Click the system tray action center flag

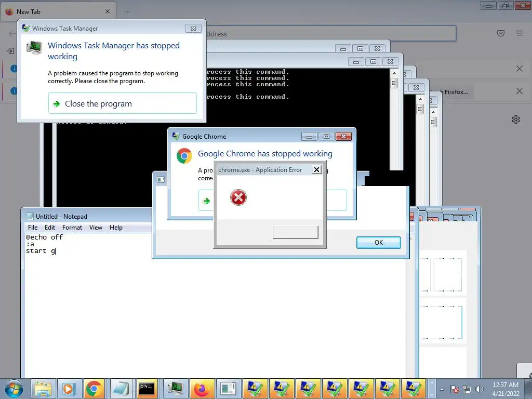(455, 390)
